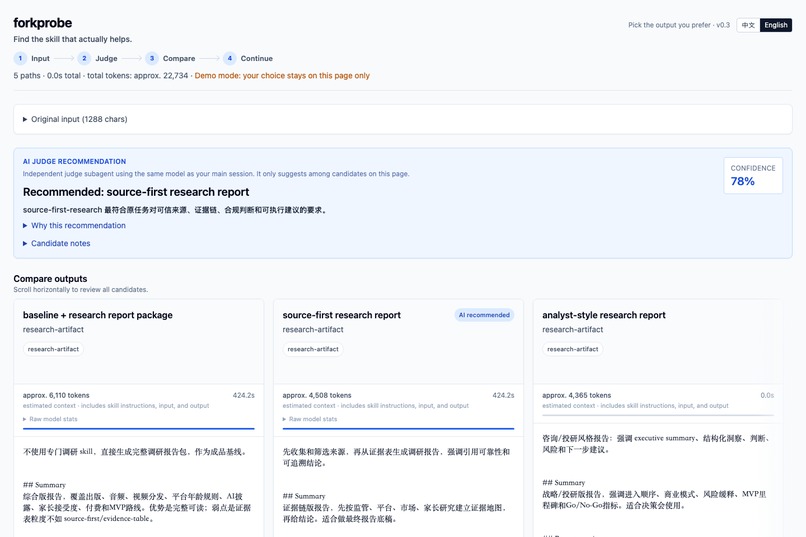Expand Raw model stats in source-first card
Viewport: 806px width, 537px height.
point(309,419)
